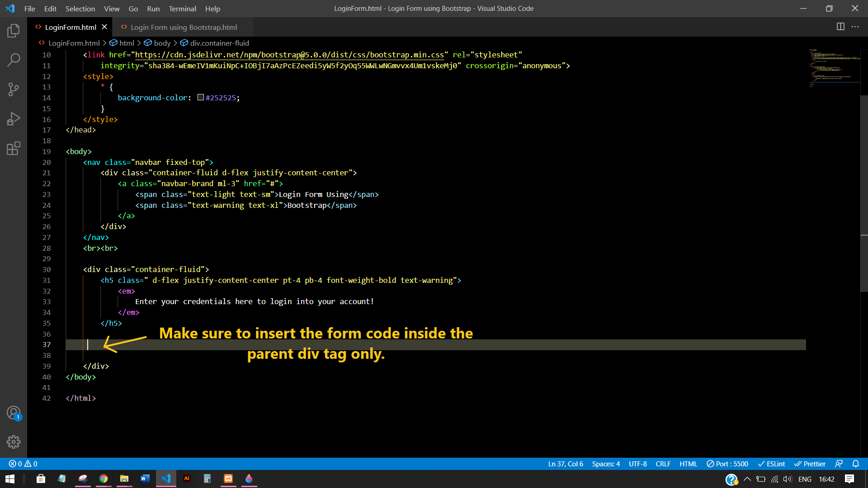Screen dimensions: 868x488
Task: Open the Bootstrap CDN stylesheet link
Action: tap(289, 55)
